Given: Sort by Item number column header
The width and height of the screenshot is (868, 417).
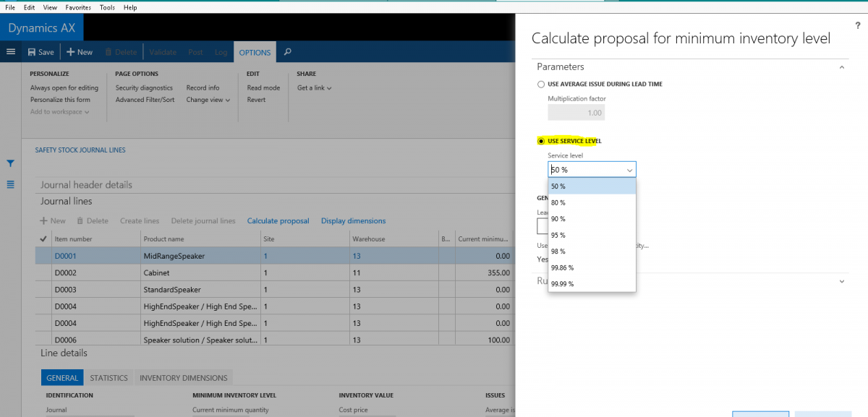Looking at the screenshot, I should (95, 238).
